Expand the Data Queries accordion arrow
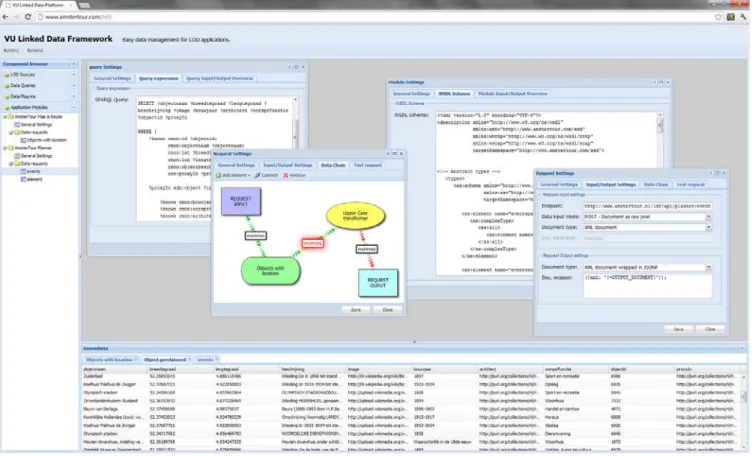The image size is (752, 457). (x=74, y=85)
